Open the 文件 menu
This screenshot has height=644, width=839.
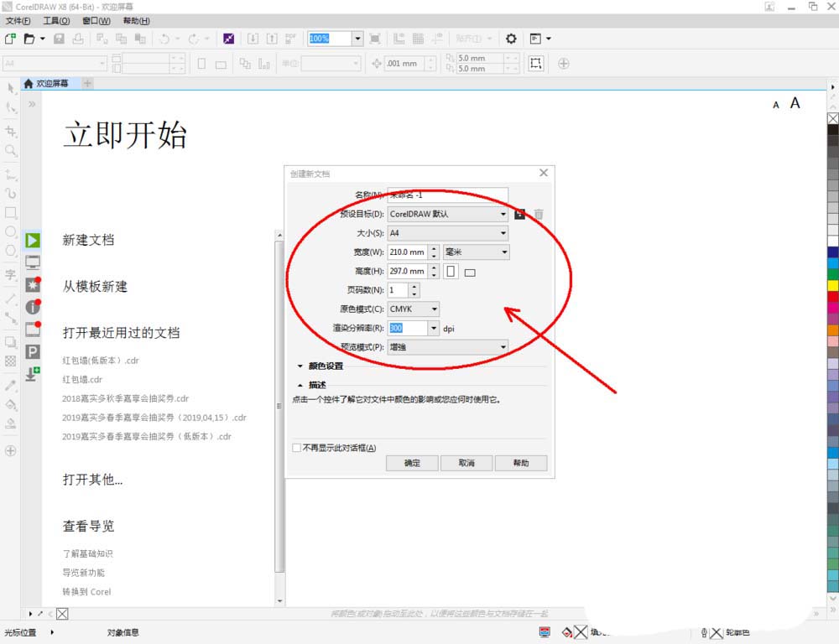18,20
